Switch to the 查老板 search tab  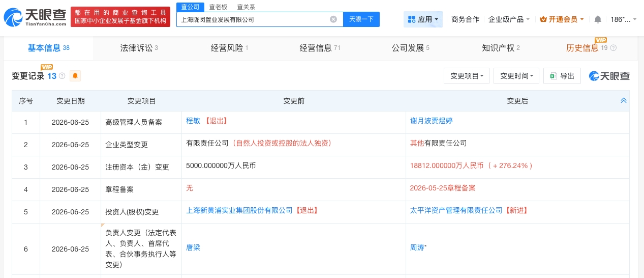click(x=219, y=7)
